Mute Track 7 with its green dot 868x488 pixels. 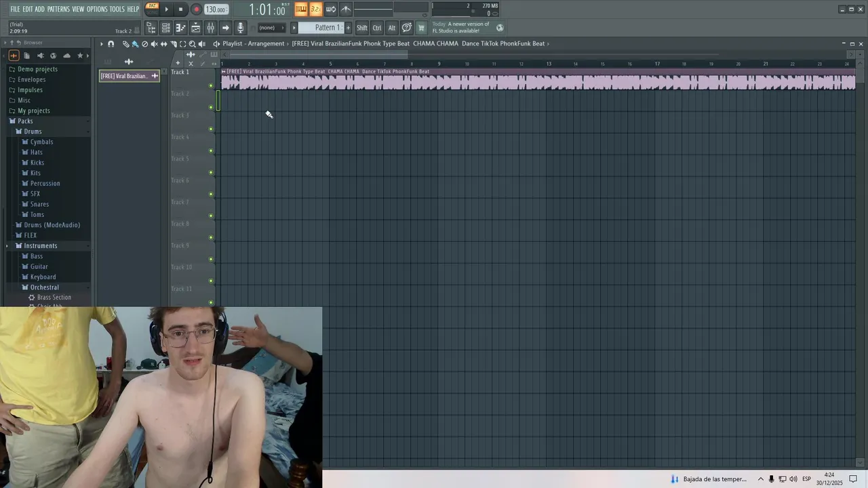click(x=211, y=216)
